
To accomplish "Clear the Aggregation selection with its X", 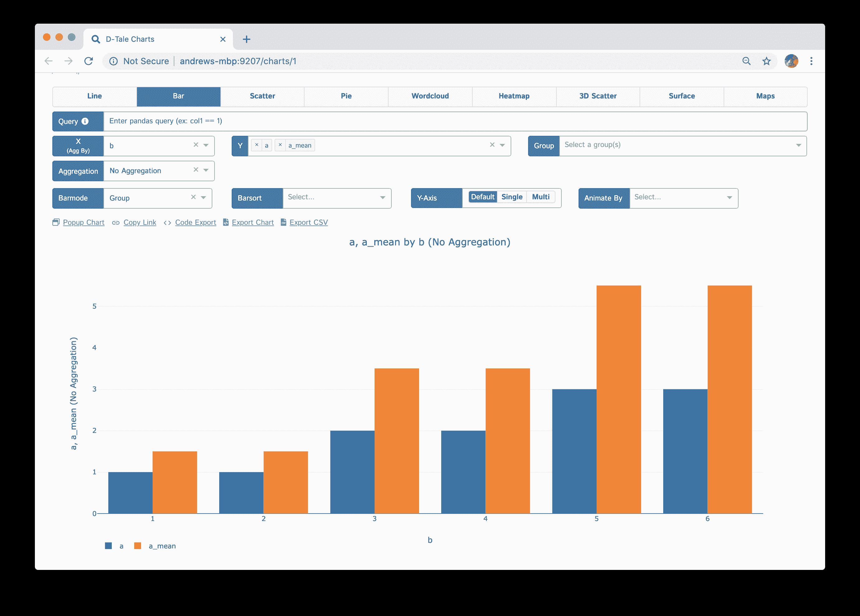I will pyautogui.click(x=196, y=170).
